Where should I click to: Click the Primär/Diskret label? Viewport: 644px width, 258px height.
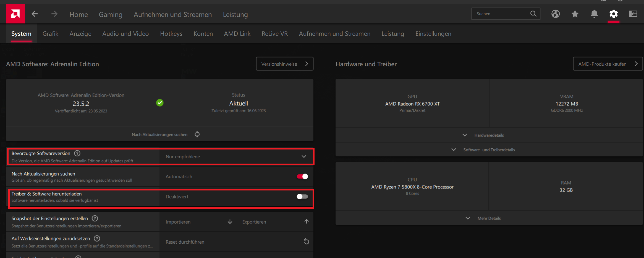tap(412, 110)
